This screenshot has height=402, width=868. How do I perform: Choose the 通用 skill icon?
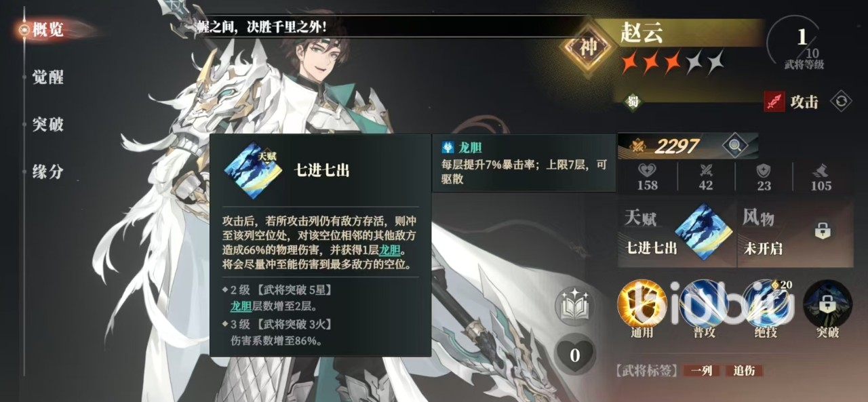tap(642, 304)
